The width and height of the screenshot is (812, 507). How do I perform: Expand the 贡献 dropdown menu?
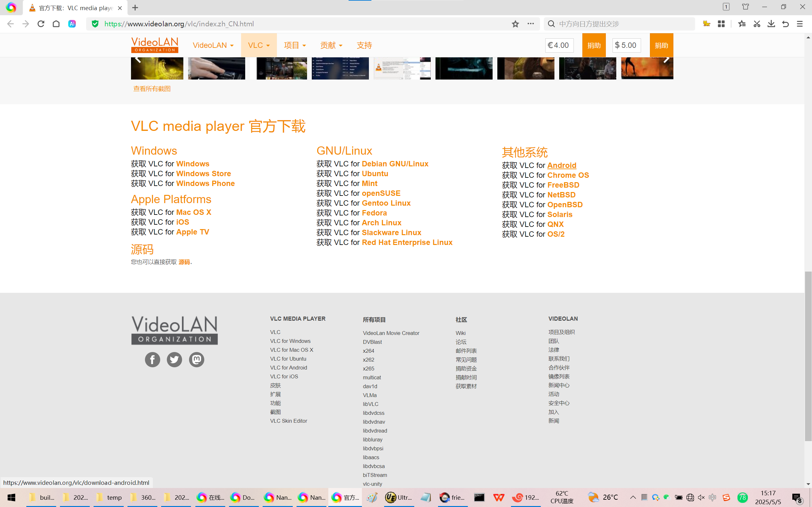(331, 45)
